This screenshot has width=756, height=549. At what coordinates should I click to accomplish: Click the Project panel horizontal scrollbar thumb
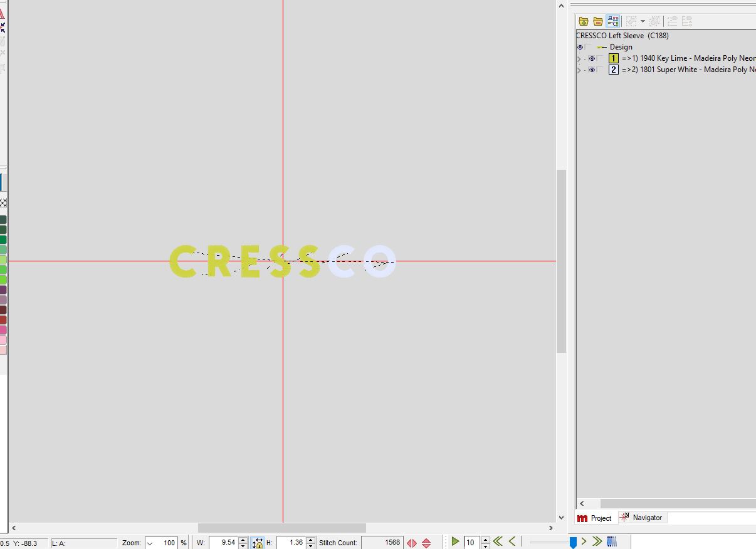678,503
